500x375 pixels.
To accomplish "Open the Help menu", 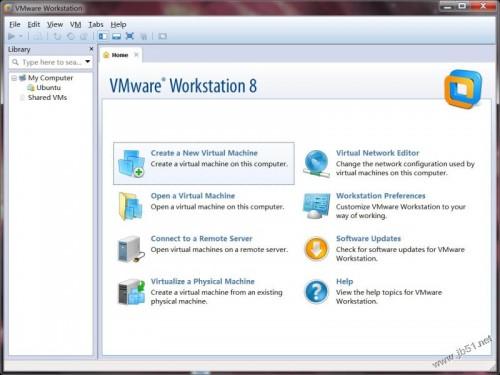I will pyautogui.click(x=118, y=25).
